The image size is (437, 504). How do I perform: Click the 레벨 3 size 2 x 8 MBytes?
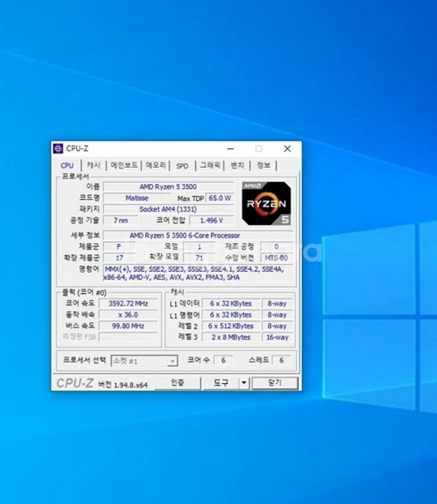[x=231, y=337]
